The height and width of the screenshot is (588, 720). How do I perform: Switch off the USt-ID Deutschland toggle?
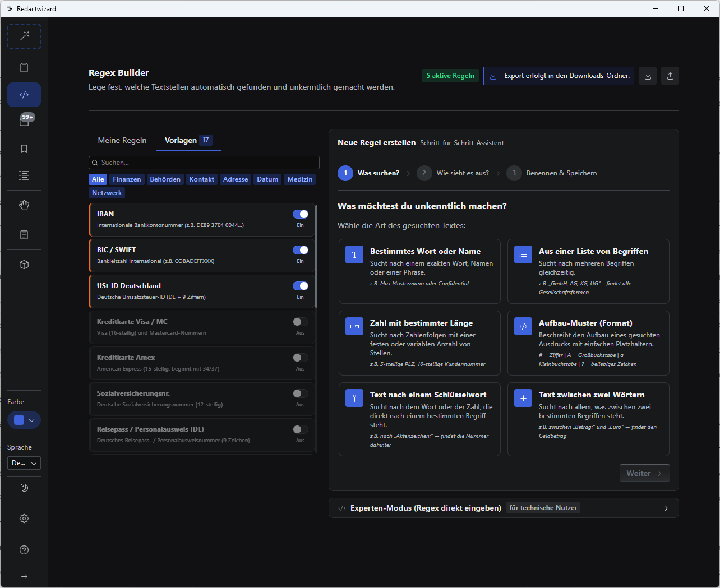click(301, 286)
